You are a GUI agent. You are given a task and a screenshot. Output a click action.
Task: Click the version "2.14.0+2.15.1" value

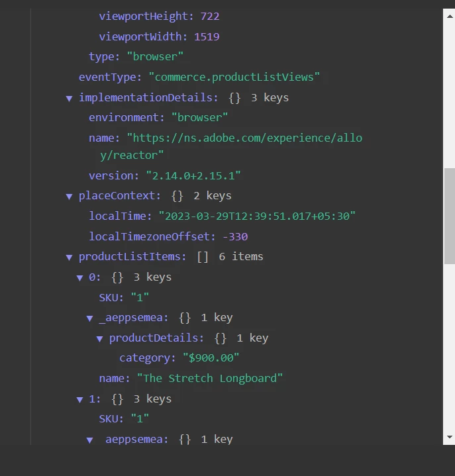pos(193,175)
